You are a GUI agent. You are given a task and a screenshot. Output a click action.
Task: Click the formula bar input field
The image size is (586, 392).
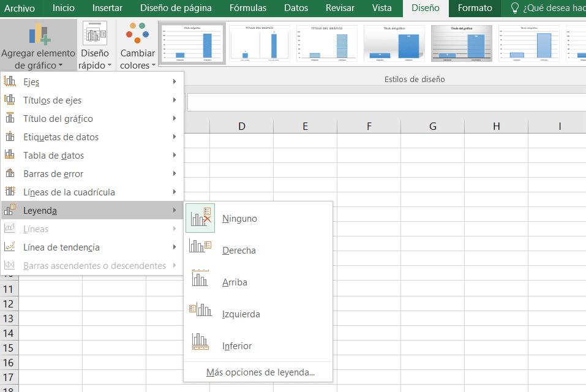tap(386, 102)
